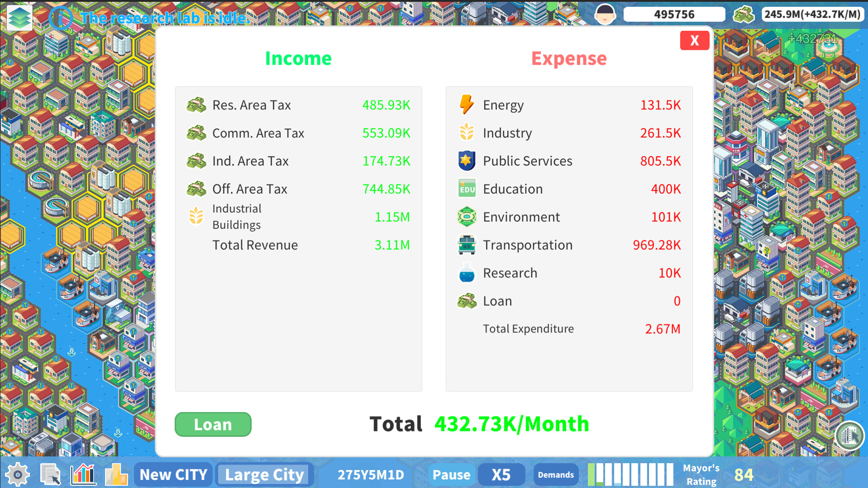Close the Income and Expense window
The width and height of the screenshot is (868, 488).
click(694, 41)
